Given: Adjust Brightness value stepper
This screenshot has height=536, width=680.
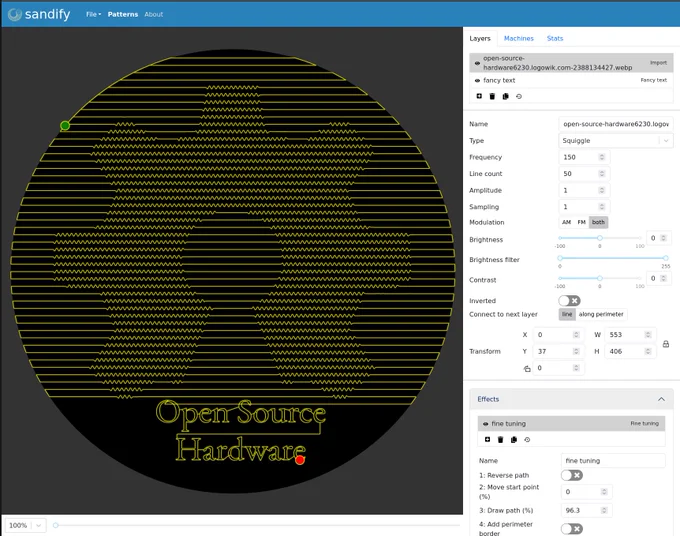Looking at the screenshot, I should [664, 238].
